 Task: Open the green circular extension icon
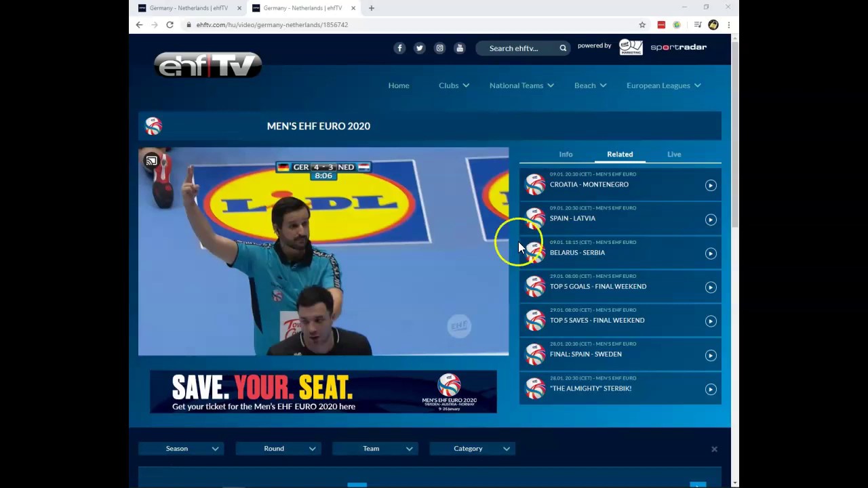click(677, 24)
